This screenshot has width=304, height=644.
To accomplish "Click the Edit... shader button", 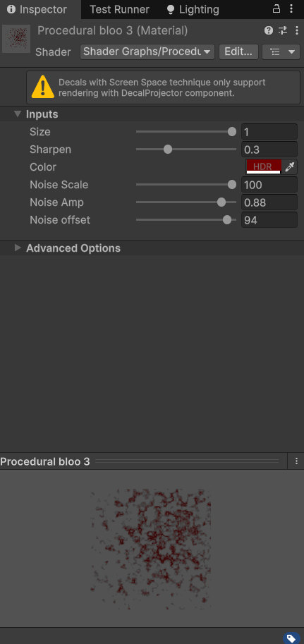I will pos(238,52).
